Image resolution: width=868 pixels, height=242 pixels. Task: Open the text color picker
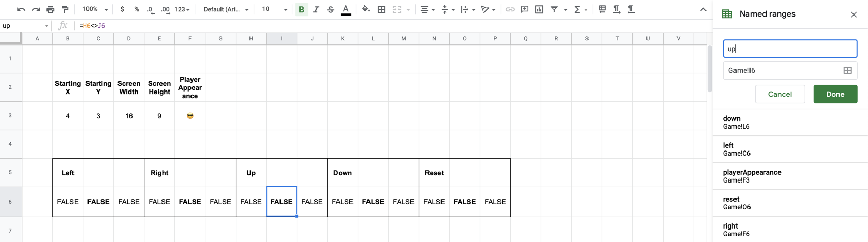point(346,9)
